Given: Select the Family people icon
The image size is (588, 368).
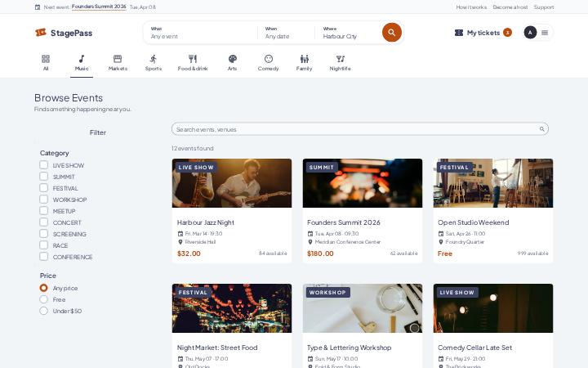Looking at the screenshot, I should 304,59.
